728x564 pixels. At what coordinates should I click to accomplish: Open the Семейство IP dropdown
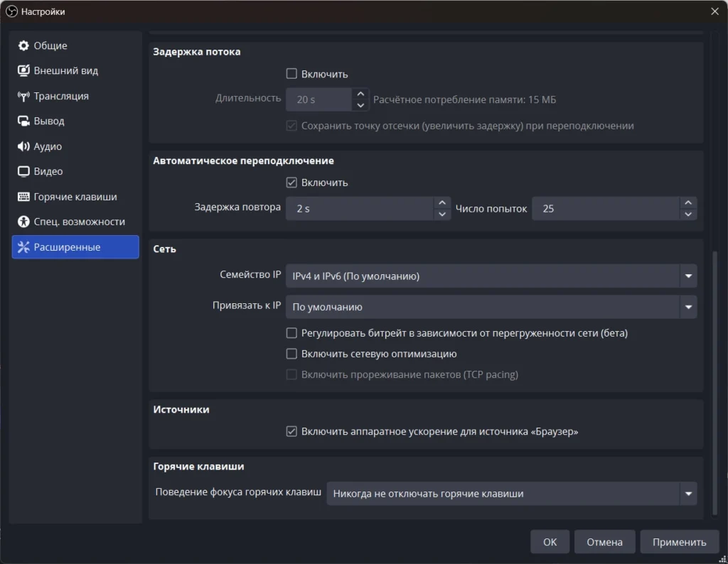491,276
